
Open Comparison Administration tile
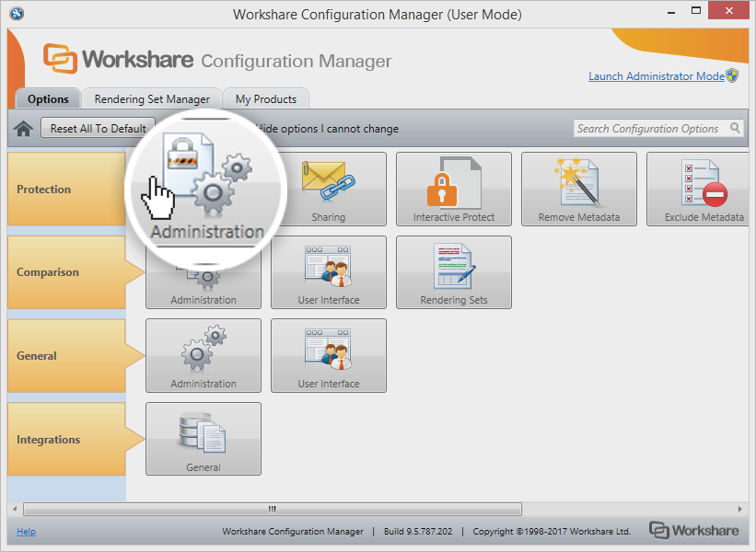coord(204,289)
